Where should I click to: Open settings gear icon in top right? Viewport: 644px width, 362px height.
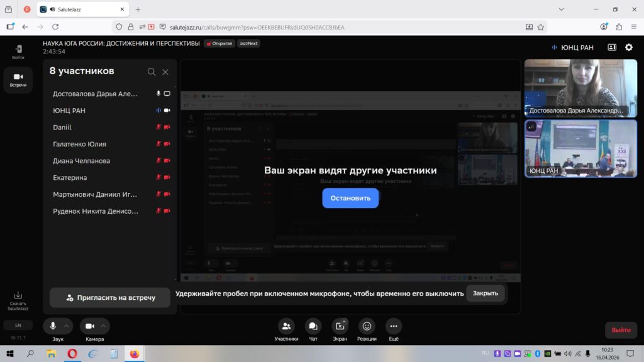629,47
